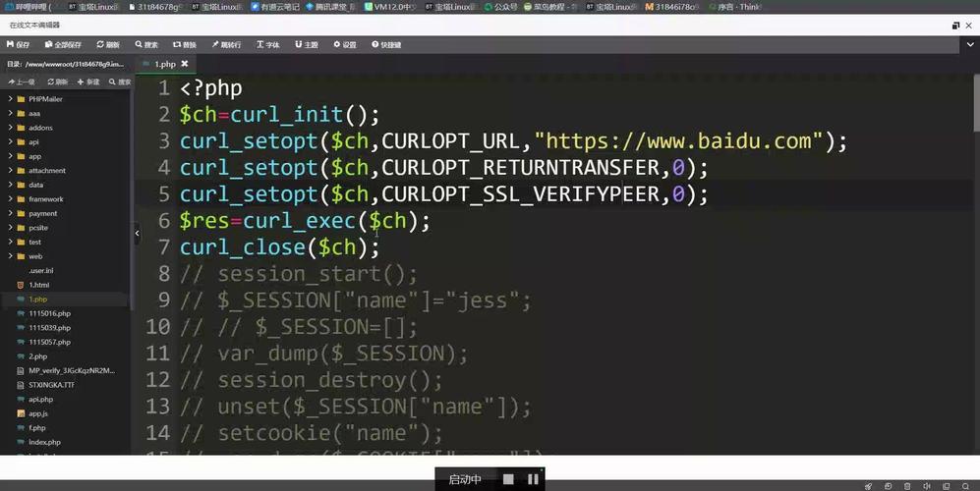This screenshot has width=980, height=491.
Task: Collapse the toolbar with the chevron at right
Action: (970, 44)
